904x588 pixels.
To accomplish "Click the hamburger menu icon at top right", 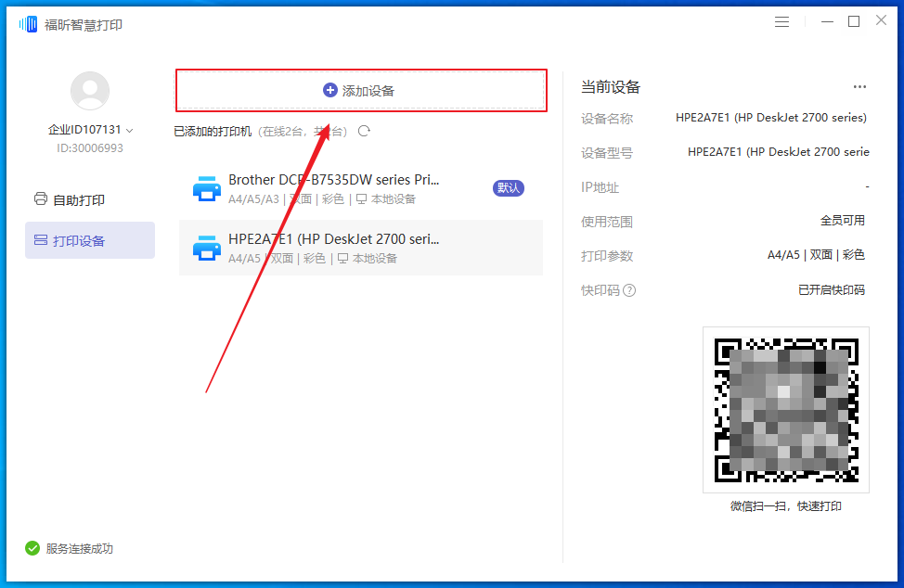I will point(781,20).
